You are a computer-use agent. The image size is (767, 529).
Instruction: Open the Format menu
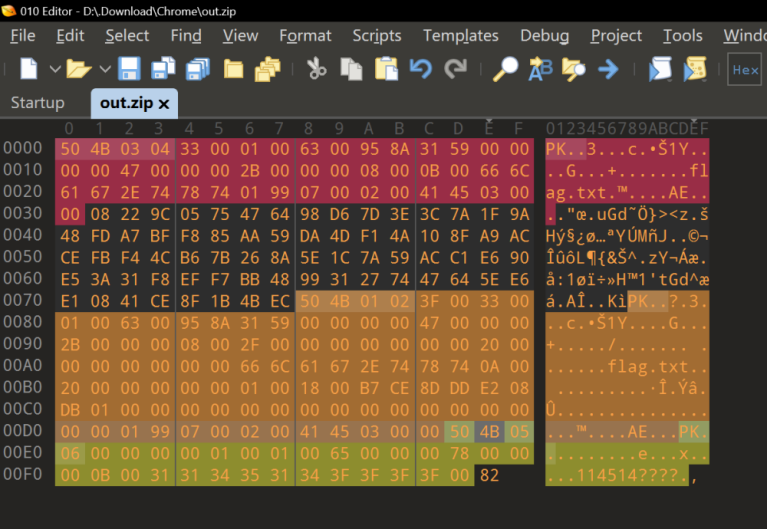pyautogui.click(x=305, y=35)
